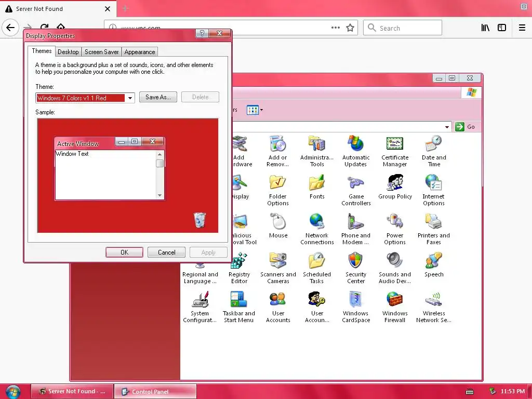
Task: Open Internet Options icon
Action: click(434, 190)
